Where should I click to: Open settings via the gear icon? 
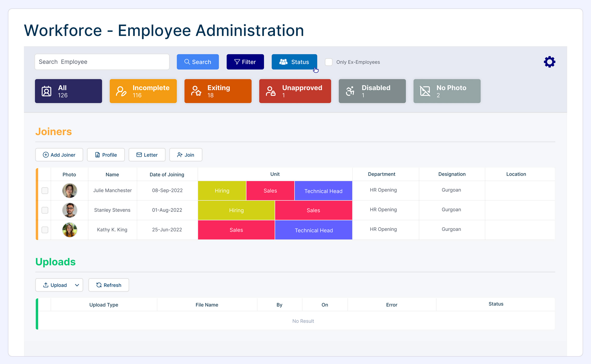click(x=549, y=62)
